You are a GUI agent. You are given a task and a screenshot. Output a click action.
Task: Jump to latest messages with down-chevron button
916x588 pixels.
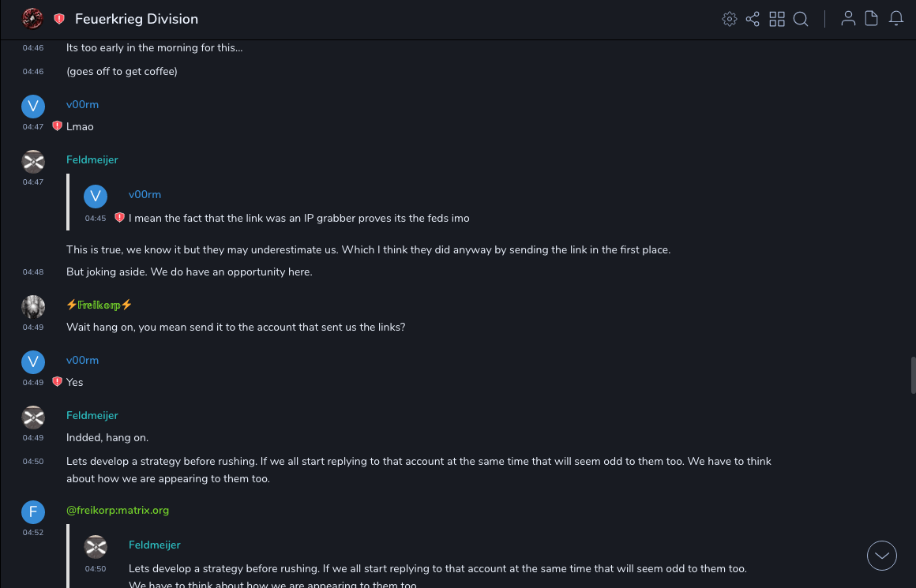[x=882, y=556]
